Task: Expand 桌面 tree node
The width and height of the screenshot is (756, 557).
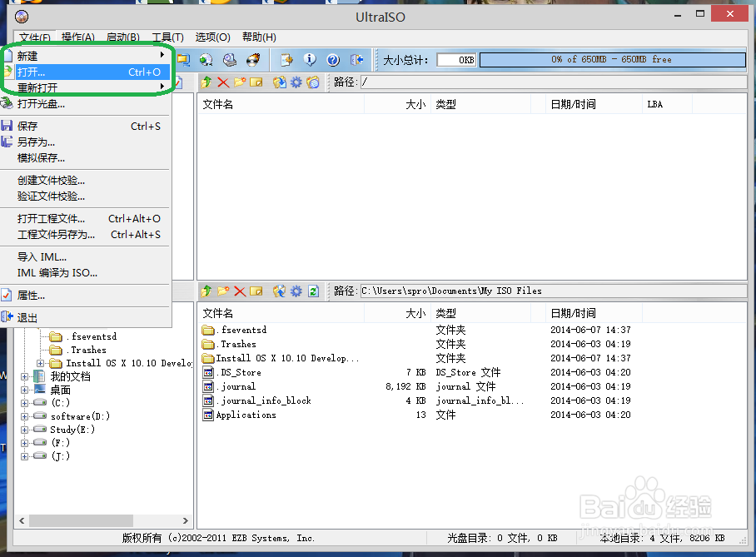Action: (x=24, y=390)
